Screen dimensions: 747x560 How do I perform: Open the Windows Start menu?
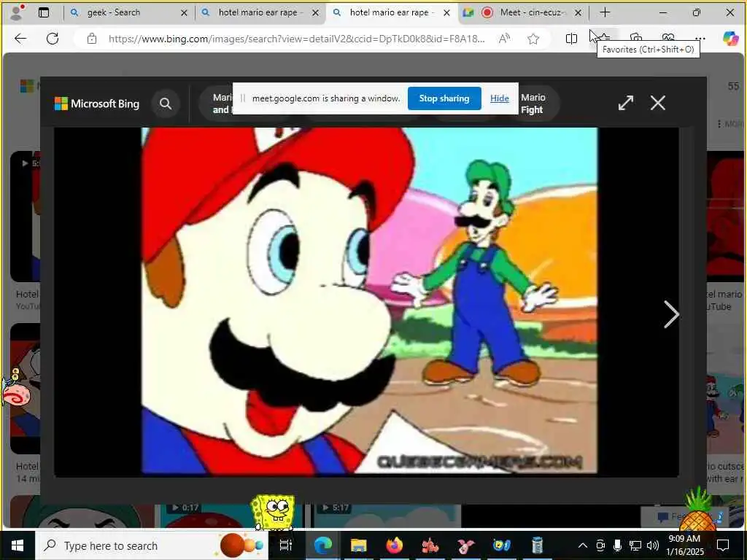(18, 545)
